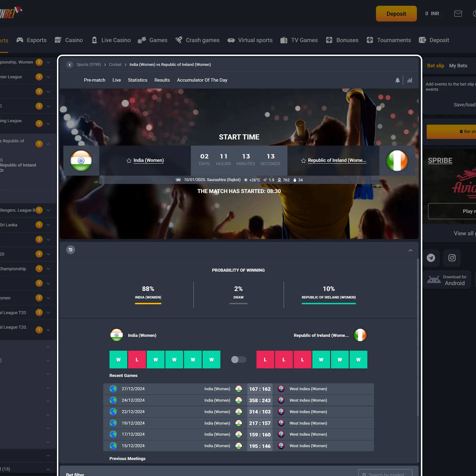Click the 159 : 160 score cell
Screen dimensions: 476x476
[x=260, y=435]
